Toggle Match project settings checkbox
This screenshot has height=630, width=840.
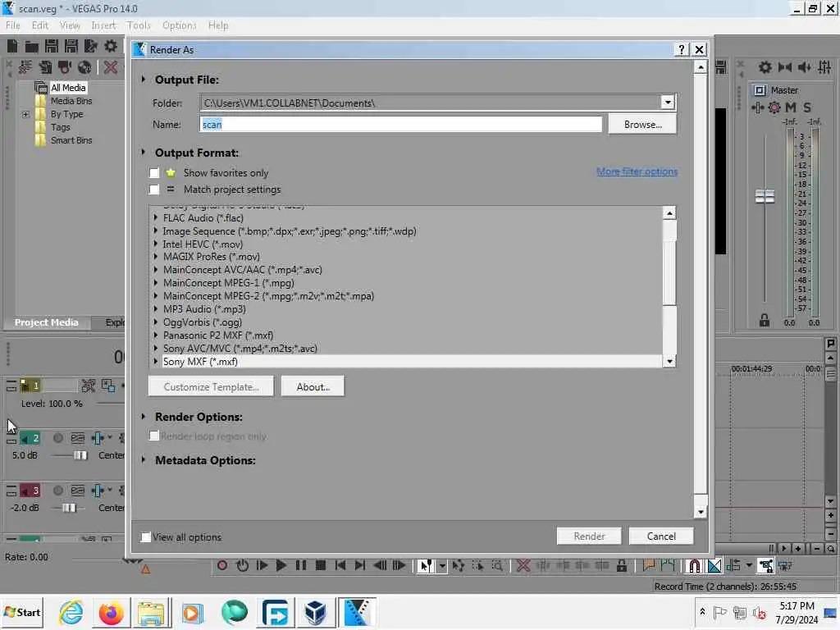154,189
